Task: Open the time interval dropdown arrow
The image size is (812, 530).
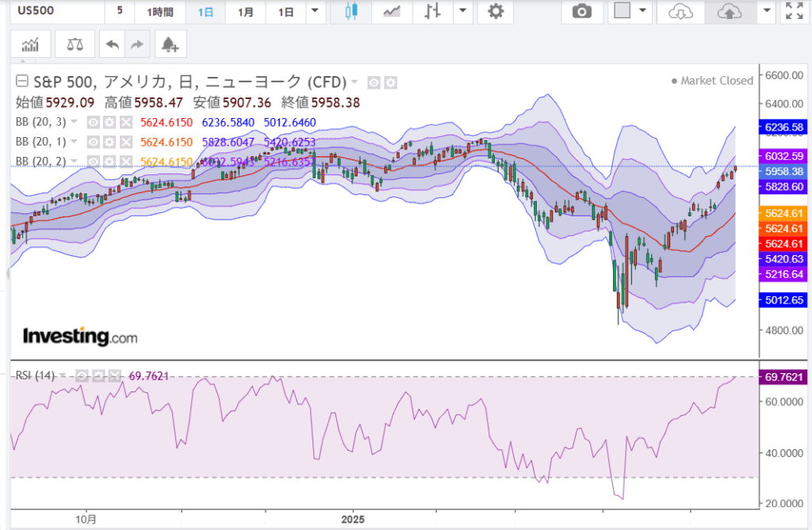Action: pos(315,10)
